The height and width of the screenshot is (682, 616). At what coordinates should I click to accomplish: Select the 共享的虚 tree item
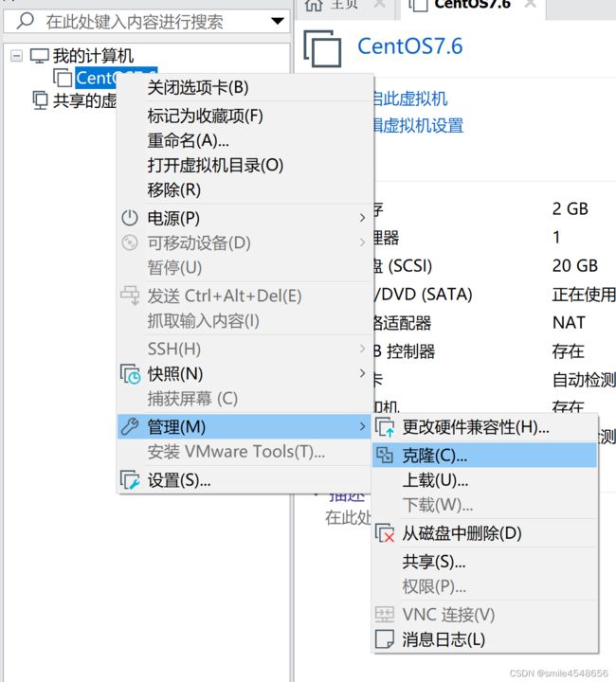pos(85,101)
